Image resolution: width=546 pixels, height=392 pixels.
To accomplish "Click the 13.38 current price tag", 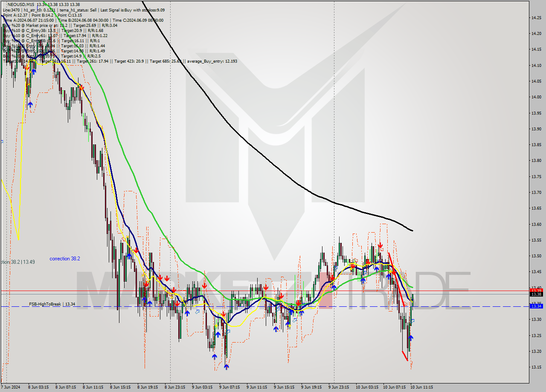I will point(536,294).
